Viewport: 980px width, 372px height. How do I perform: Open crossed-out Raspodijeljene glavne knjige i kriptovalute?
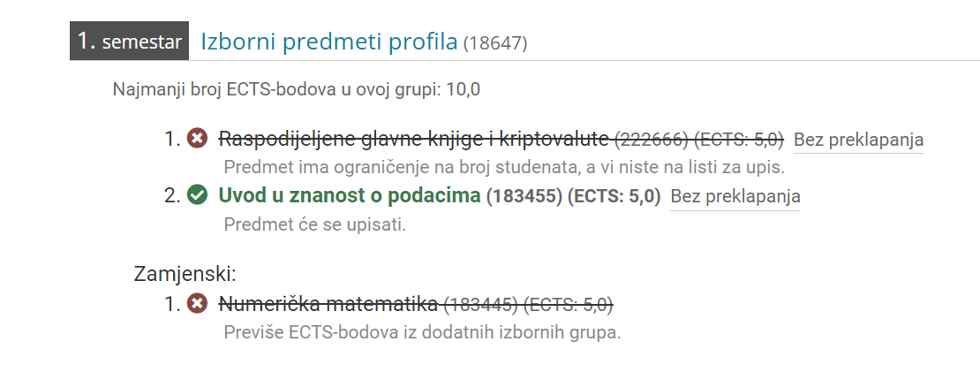pos(413,139)
